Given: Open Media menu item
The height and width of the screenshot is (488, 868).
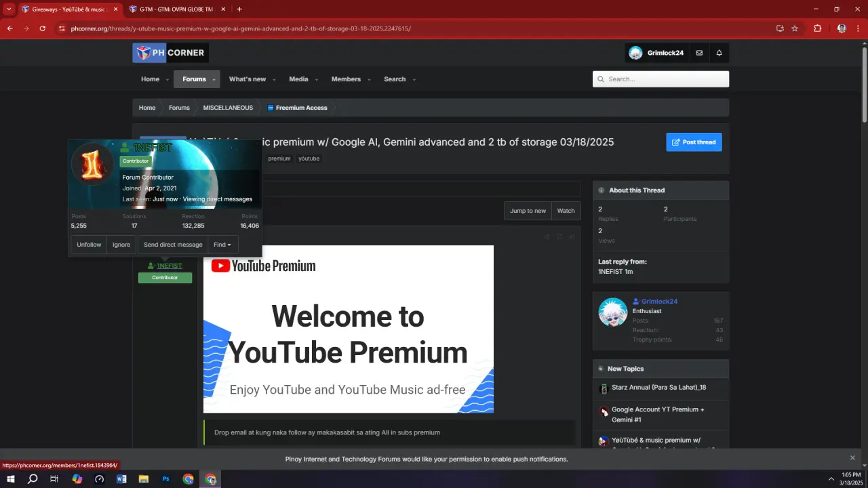Looking at the screenshot, I should tap(298, 79).
